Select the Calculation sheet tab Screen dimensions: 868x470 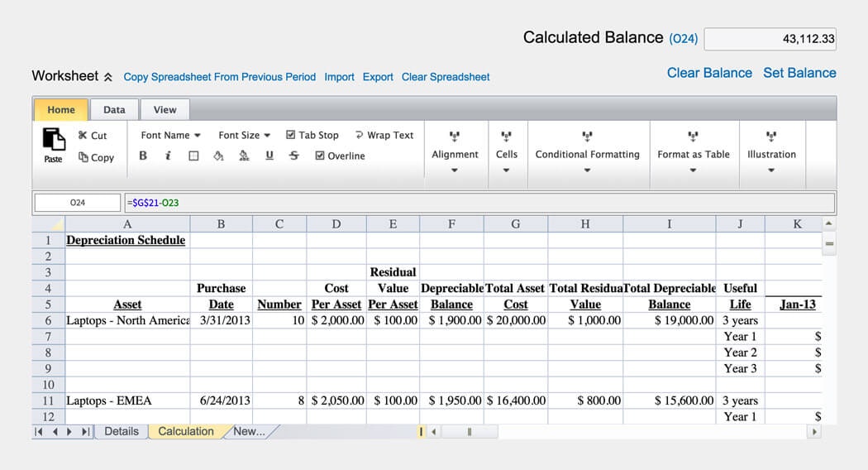pyautogui.click(x=186, y=431)
